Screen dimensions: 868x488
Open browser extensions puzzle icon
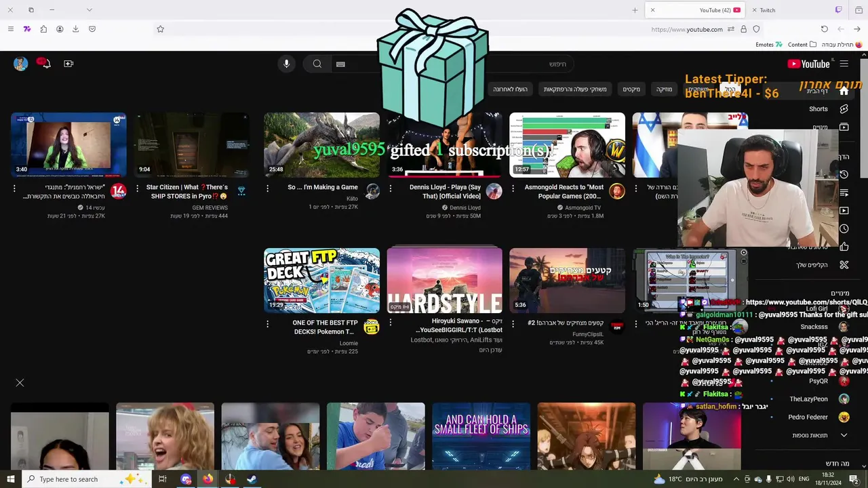tap(43, 29)
